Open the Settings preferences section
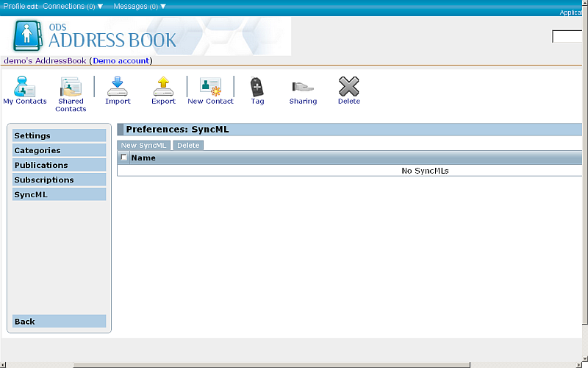 60,135
